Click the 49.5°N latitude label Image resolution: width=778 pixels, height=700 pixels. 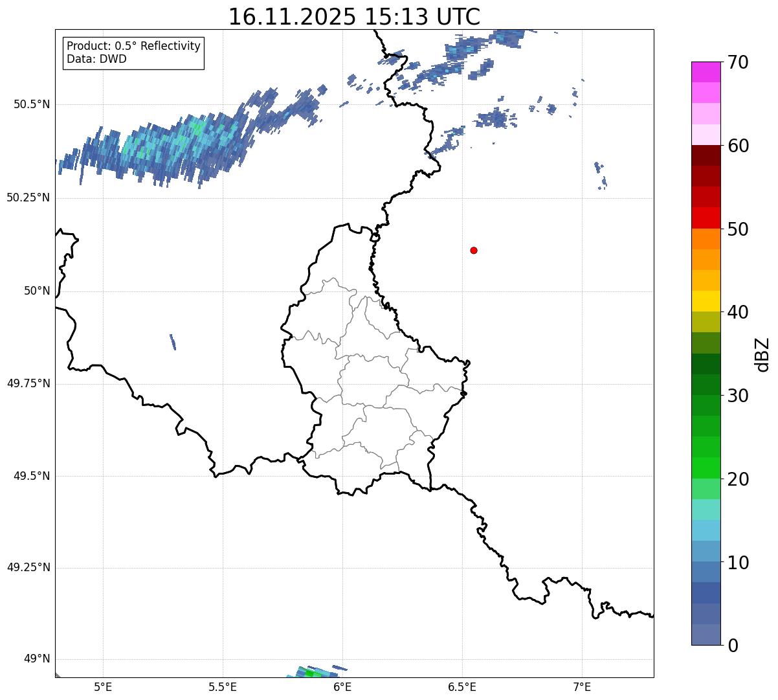(x=32, y=476)
